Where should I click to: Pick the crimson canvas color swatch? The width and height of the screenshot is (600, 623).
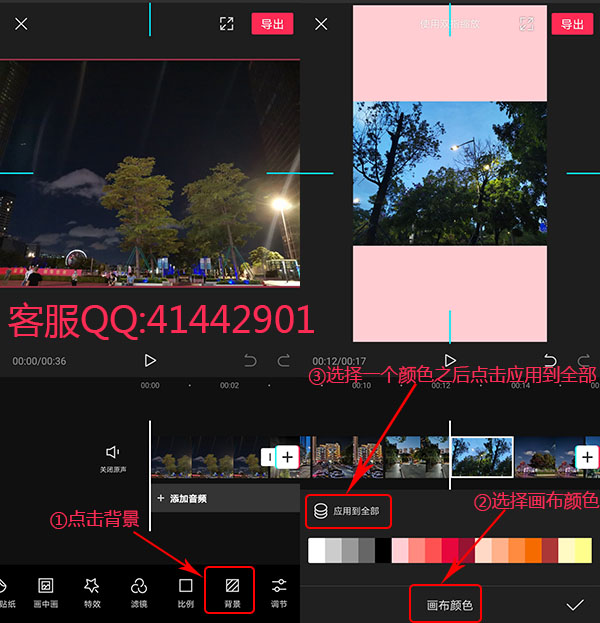(450, 550)
